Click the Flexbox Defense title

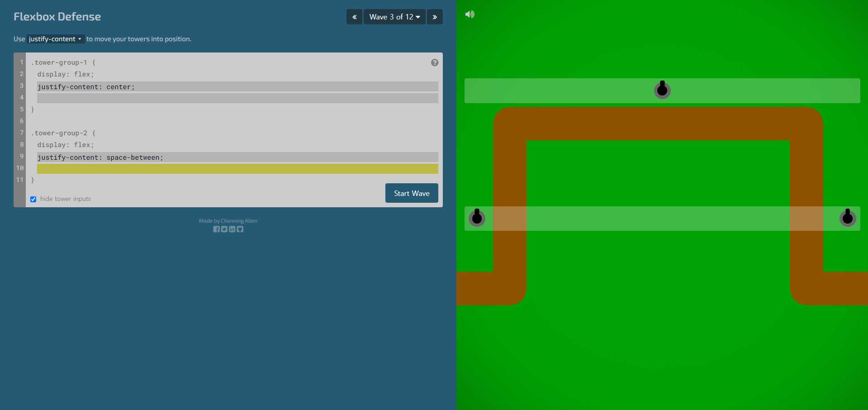point(57,17)
